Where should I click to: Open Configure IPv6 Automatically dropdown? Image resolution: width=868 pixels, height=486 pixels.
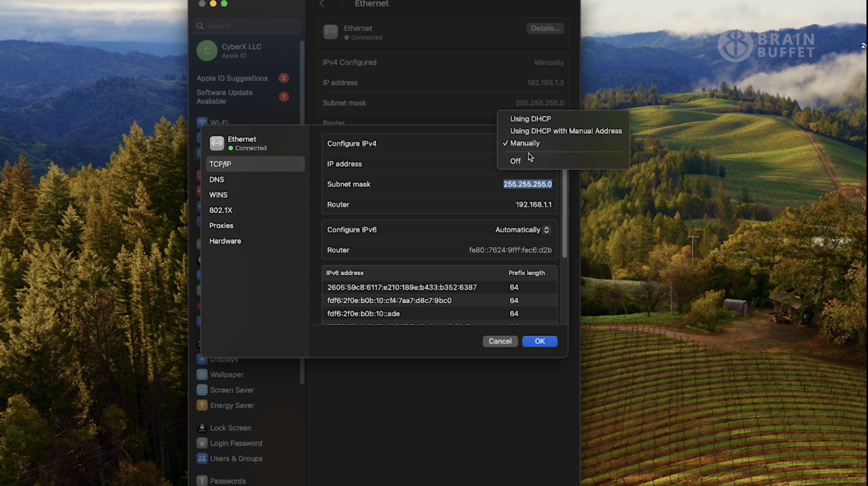(x=522, y=230)
